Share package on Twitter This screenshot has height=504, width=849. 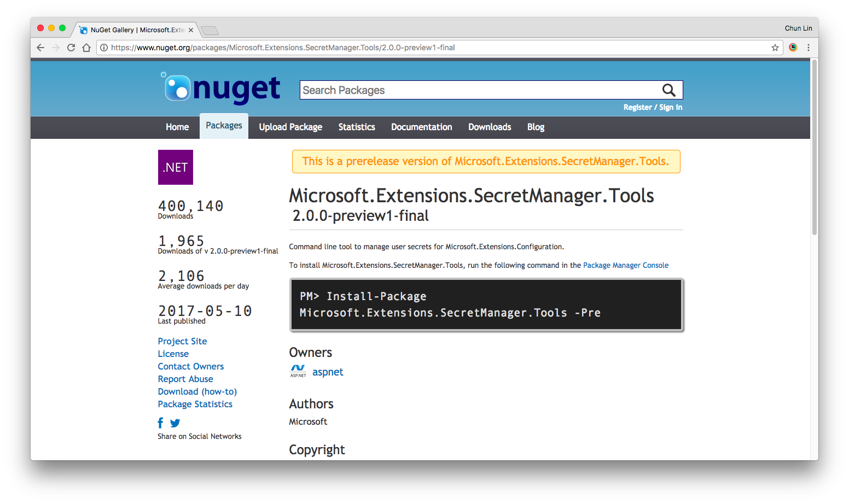tap(175, 423)
